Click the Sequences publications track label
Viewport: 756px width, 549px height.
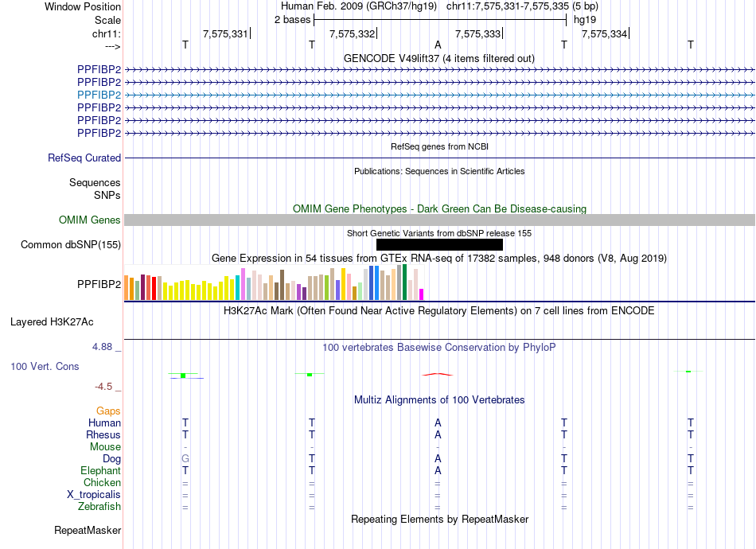[x=95, y=183]
